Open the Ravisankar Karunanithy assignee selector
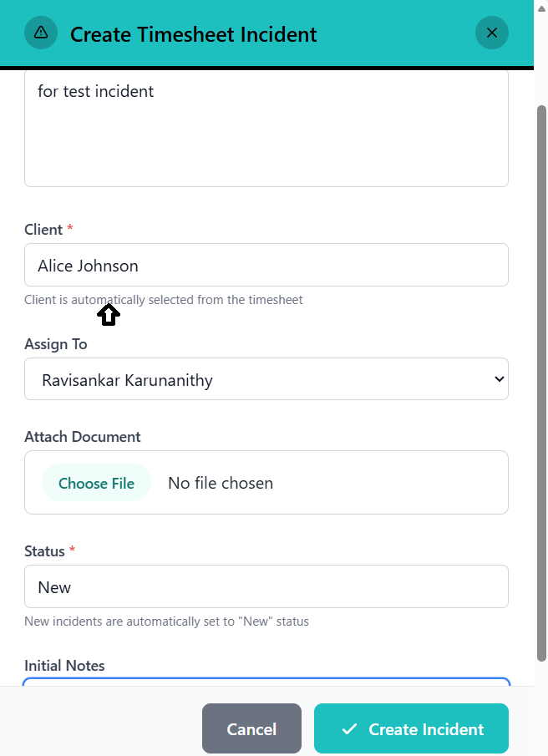548x756 pixels. tap(266, 379)
